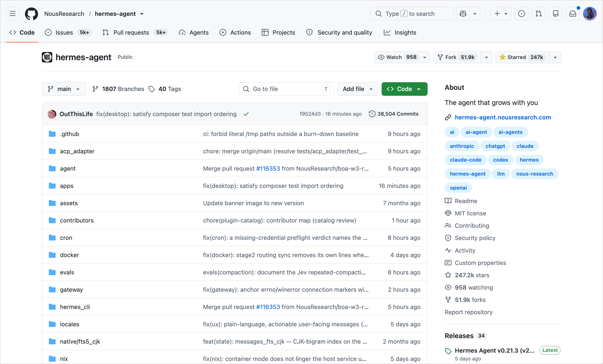Visit hermes-agent.nousresearch.com link
This screenshot has height=364, width=603.
click(503, 117)
